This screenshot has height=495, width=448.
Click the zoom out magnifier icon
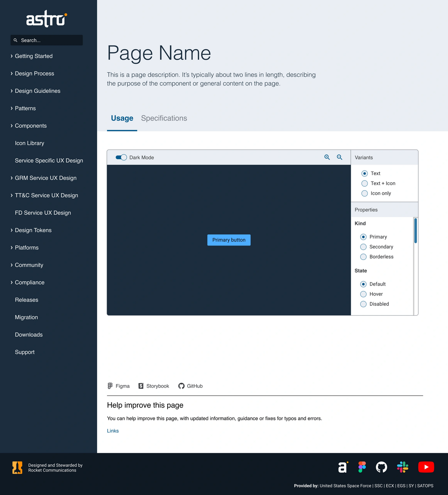[x=340, y=157]
